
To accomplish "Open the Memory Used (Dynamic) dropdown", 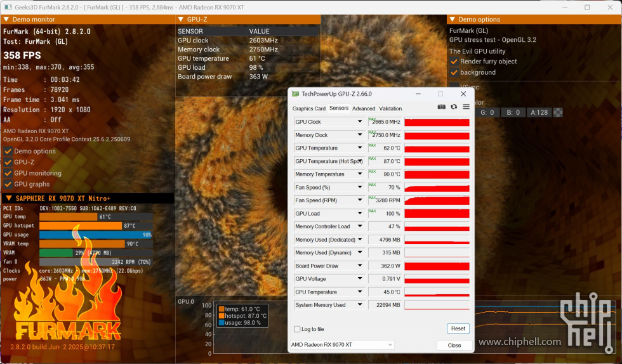I will point(360,252).
